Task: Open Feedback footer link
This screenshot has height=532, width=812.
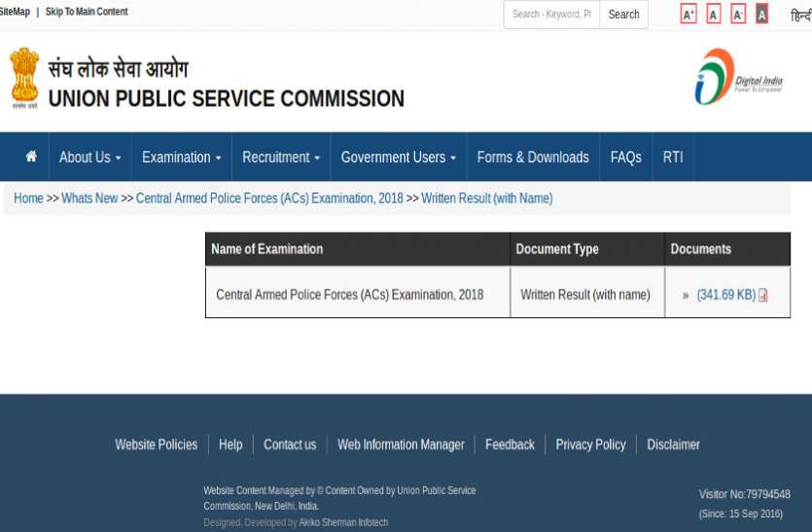Action: pyautogui.click(x=511, y=444)
